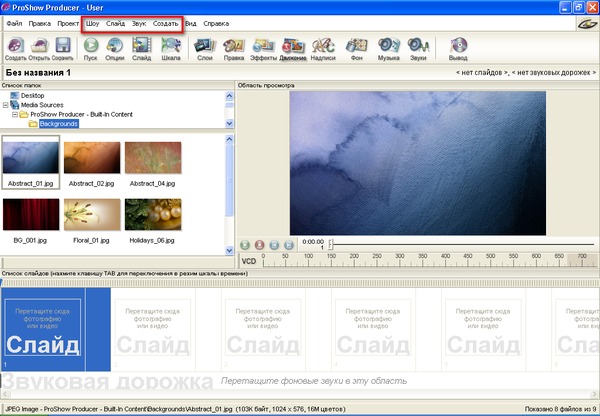Open the Правка menu in menu bar
600x416 pixels.
(39, 24)
